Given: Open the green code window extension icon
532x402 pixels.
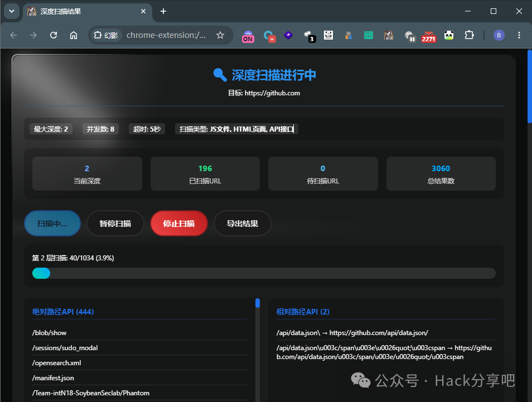Looking at the screenshot, I should tap(369, 35).
